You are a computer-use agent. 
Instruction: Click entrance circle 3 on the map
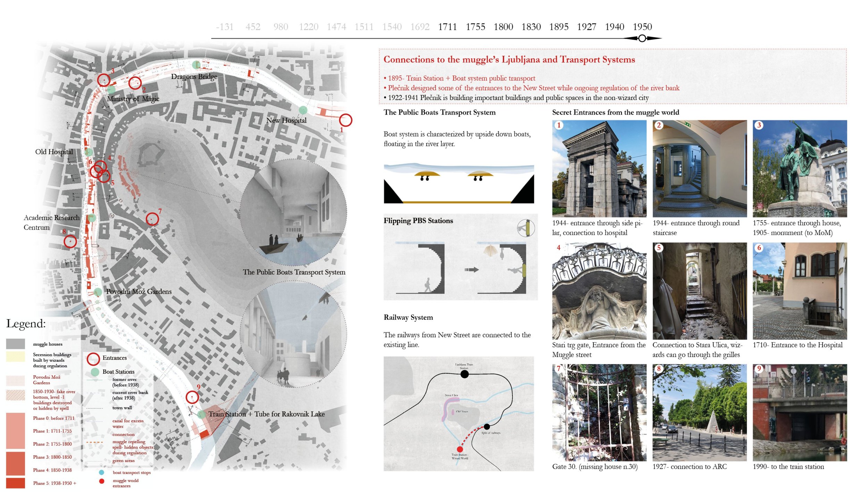click(103, 80)
